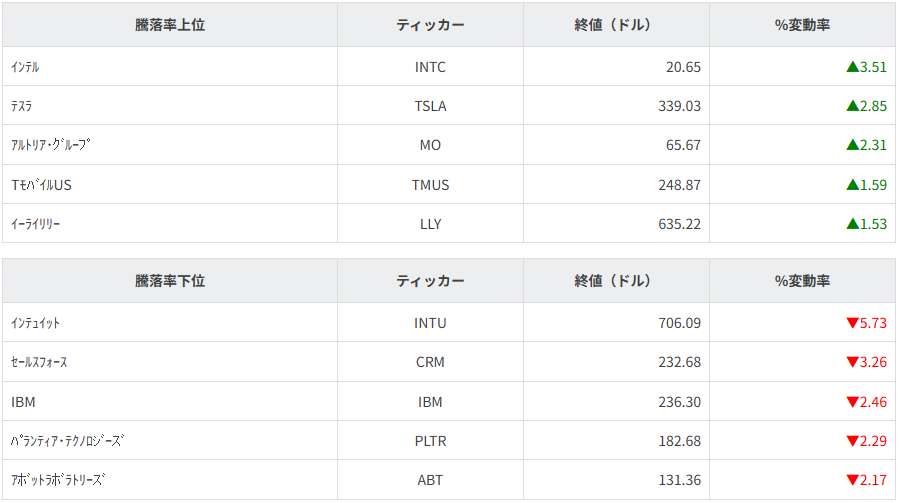Click the green up arrow in LLY row
899x503 pixels.
click(852, 224)
